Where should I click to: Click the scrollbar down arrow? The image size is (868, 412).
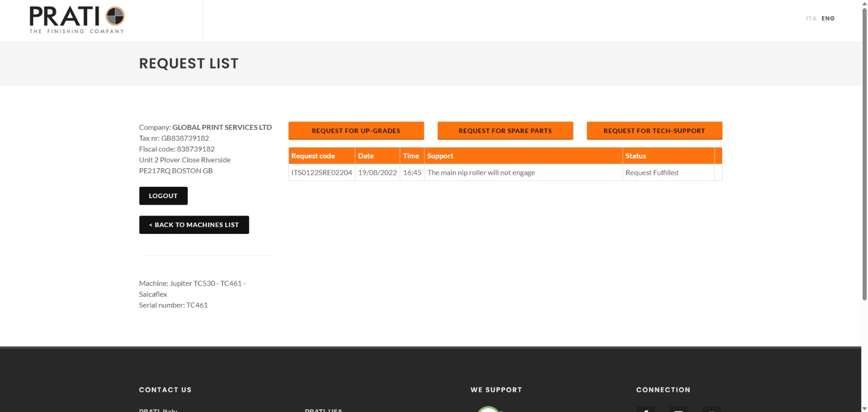pyautogui.click(x=864, y=408)
